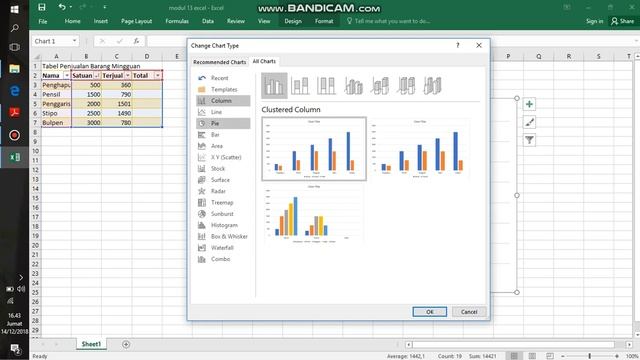Viewport: 640px width, 360px height.
Task: Click cell B3 with value 500
Action: point(86,85)
